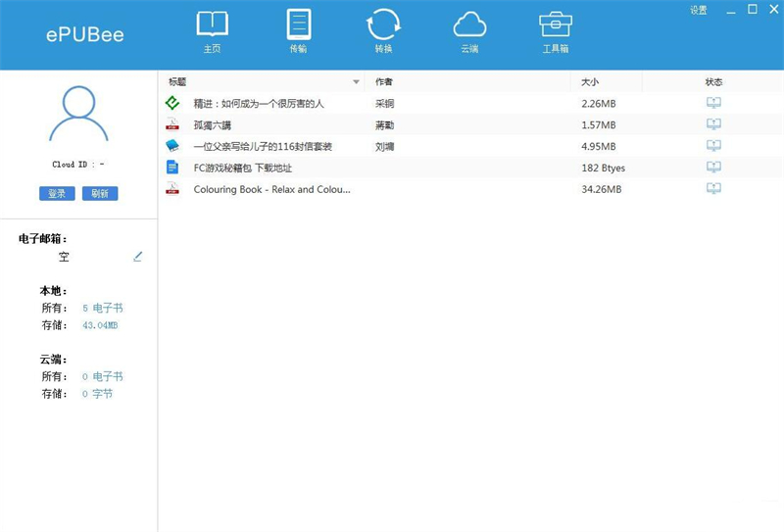Expand the 标题 column dropdown arrow

click(x=356, y=81)
